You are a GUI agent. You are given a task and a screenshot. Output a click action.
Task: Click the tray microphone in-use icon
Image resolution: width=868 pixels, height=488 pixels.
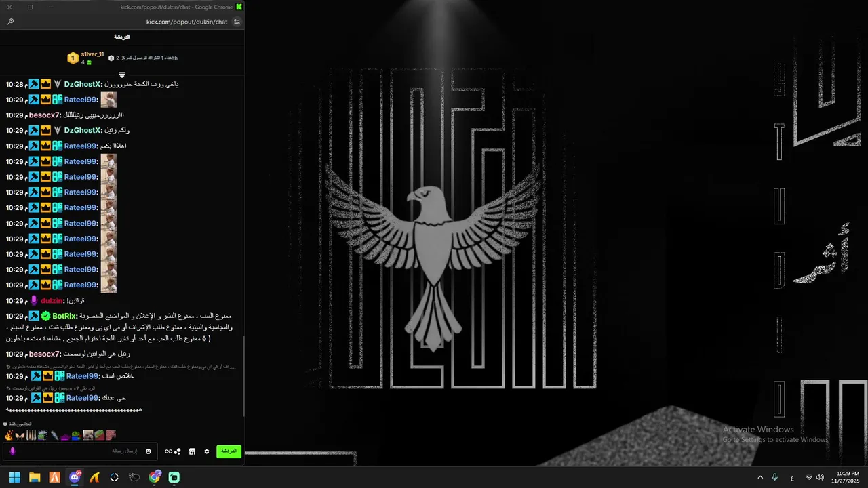pos(775,477)
